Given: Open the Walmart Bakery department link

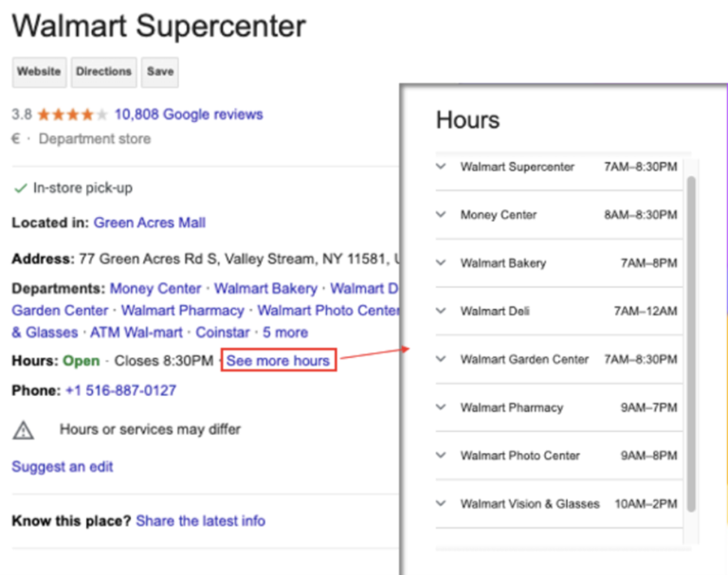Looking at the screenshot, I should click(x=265, y=289).
